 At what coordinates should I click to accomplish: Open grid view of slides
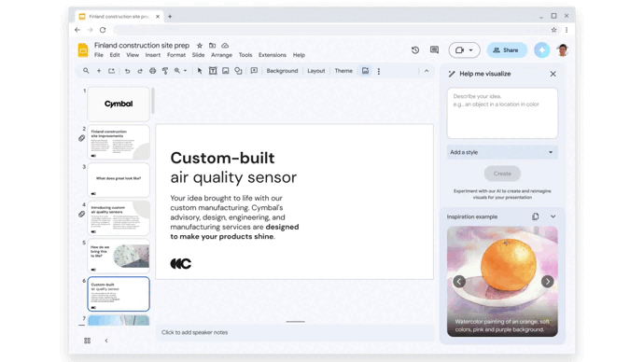coord(87,341)
